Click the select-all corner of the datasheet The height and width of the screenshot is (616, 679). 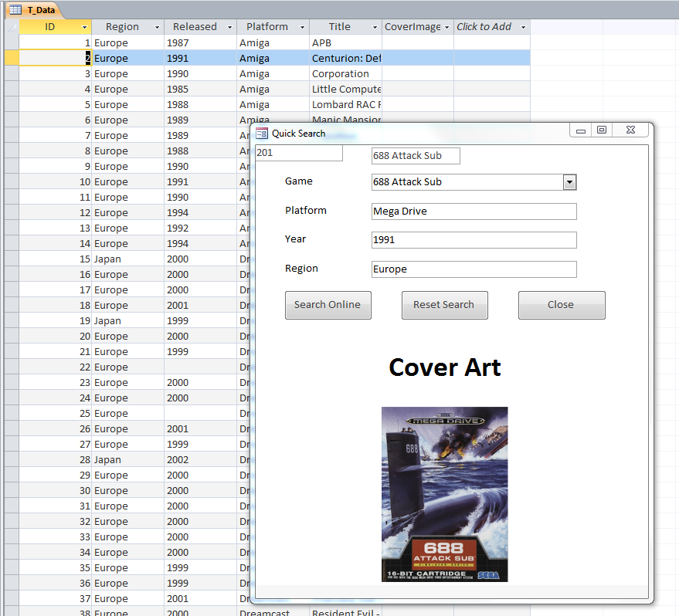(12, 27)
